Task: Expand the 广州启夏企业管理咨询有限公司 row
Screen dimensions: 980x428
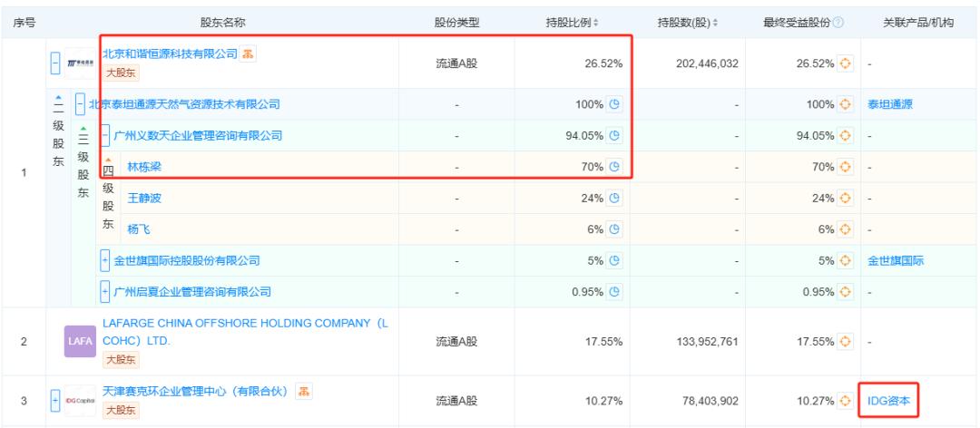Action: [x=105, y=292]
